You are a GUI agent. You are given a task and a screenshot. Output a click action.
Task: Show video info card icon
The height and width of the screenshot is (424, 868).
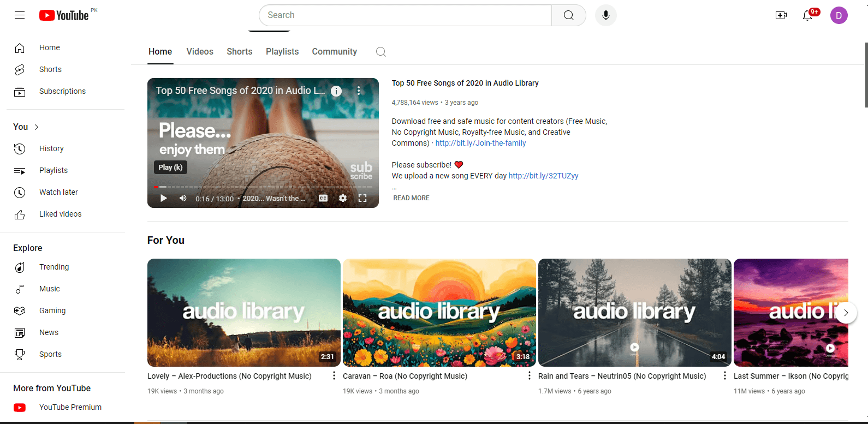(336, 91)
